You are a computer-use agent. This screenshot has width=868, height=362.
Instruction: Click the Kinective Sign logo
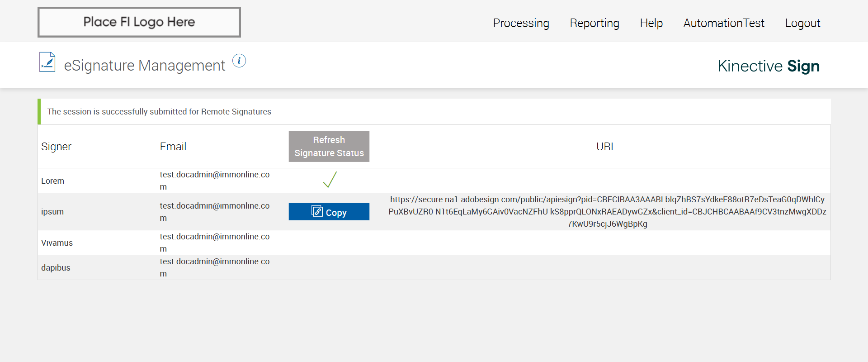[x=768, y=66]
